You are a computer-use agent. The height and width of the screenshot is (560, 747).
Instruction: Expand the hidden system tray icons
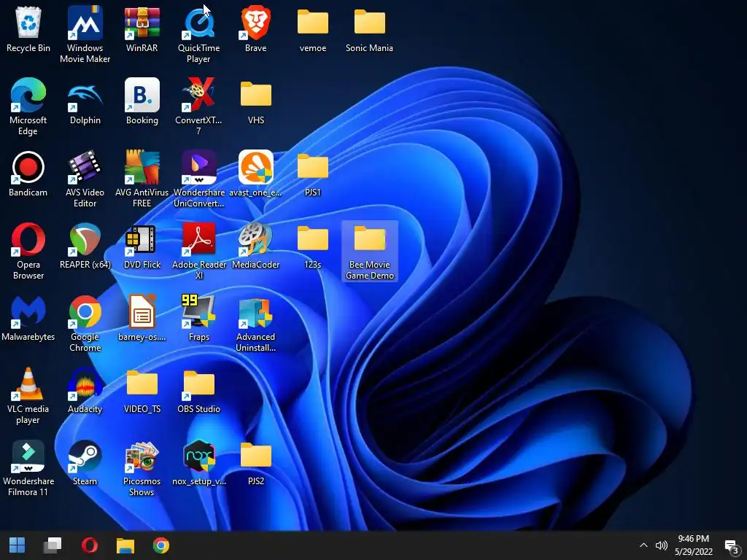pos(643,545)
